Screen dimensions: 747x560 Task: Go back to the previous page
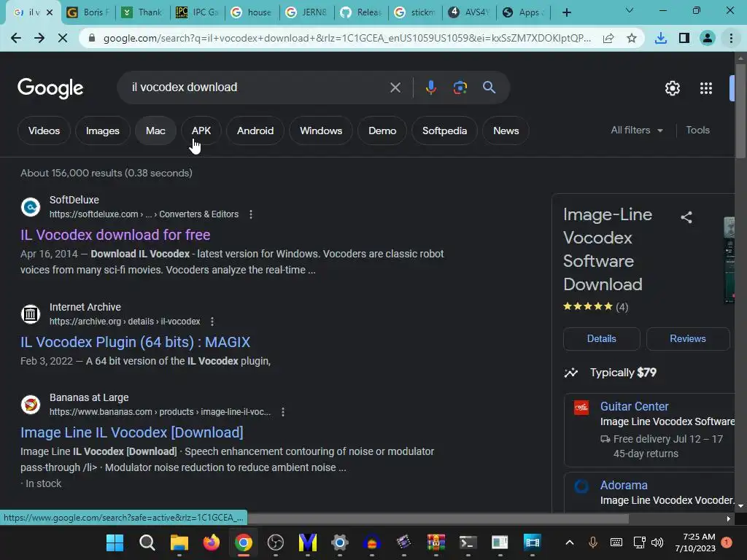pyautogui.click(x=16, y=38)
